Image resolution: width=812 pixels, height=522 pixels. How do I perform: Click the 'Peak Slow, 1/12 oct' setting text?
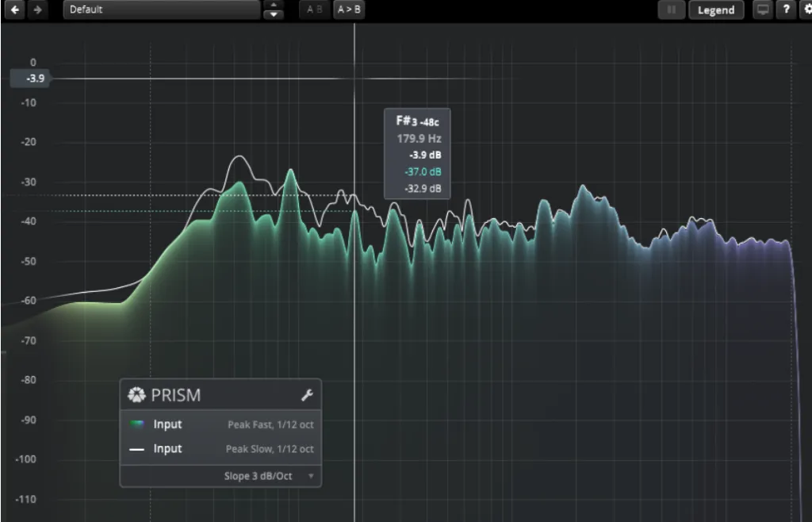click(270, 449)
